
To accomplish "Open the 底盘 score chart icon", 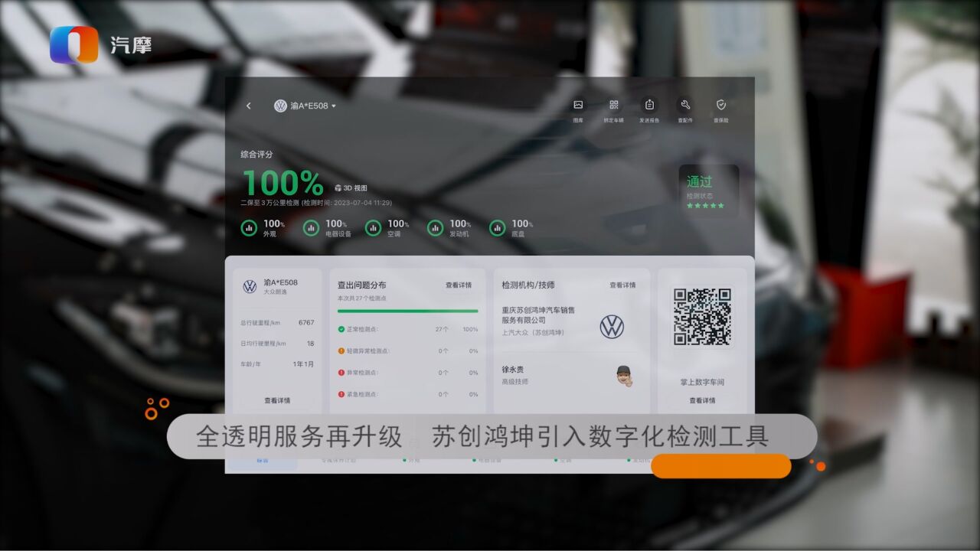I will point(498,227).
